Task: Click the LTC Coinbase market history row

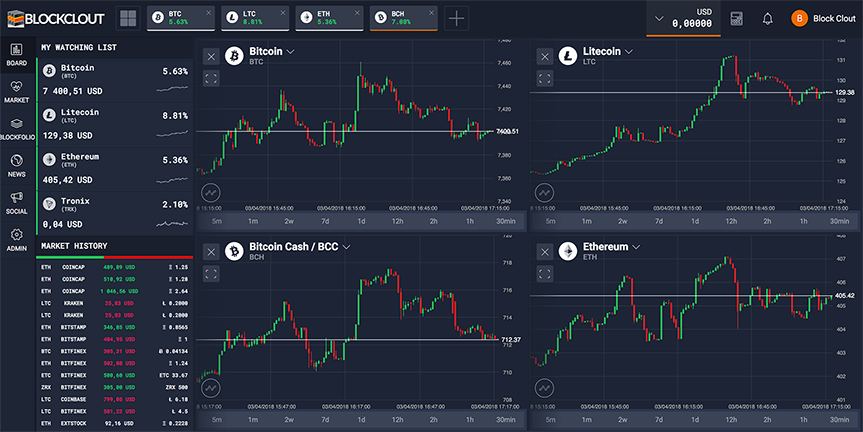Action: (x=115, y=400)
